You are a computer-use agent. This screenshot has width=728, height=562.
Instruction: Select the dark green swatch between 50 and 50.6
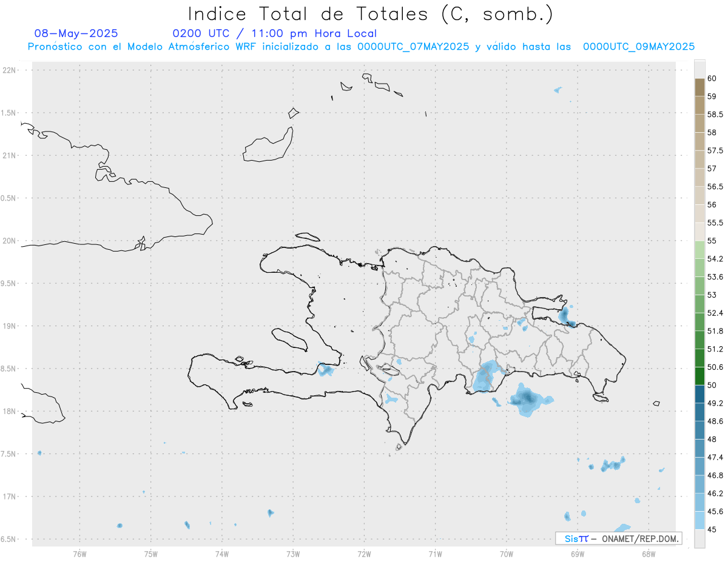pyautogui.click(x=699, y=376)
